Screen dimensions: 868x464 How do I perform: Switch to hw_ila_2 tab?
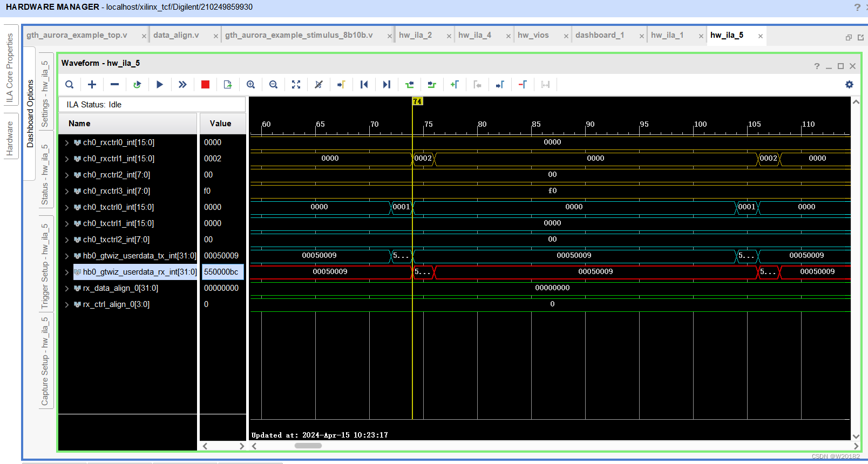(415, 35)
